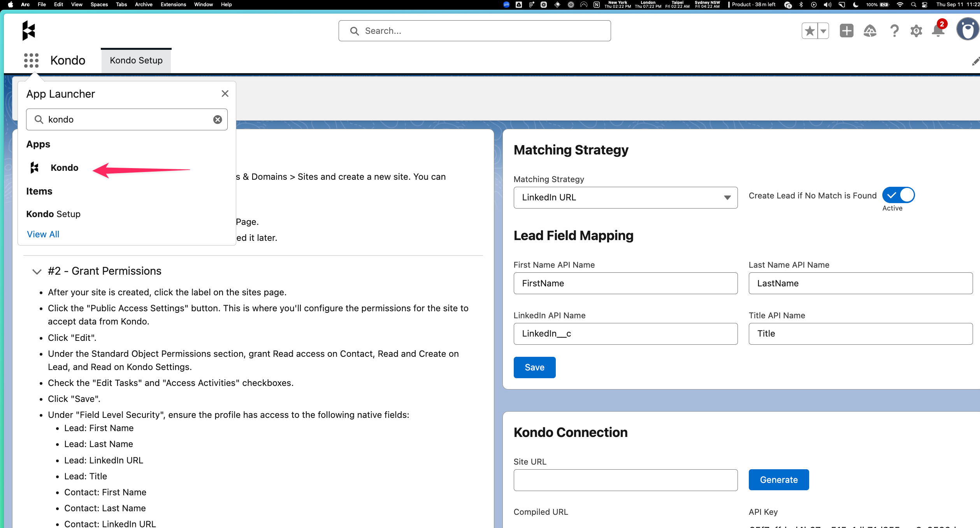Click the Product timer menu bar item
Viewport: 980px width, 528px height.
click(x=752, y=5)
